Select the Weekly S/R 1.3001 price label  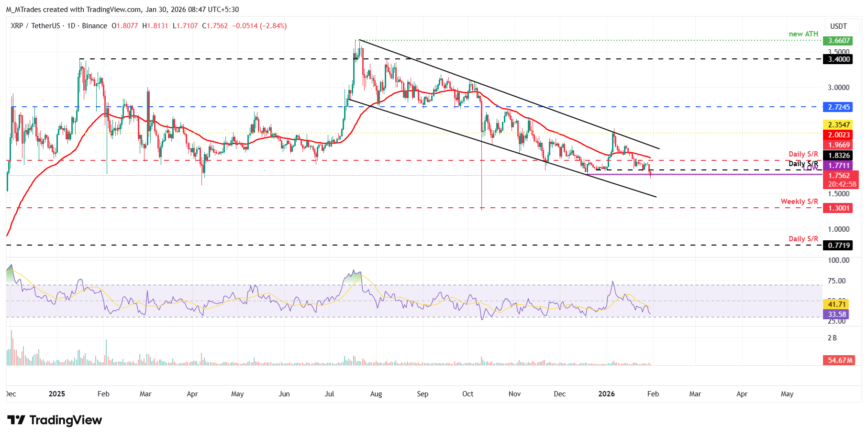pyautogui.click(x=839, y=208)
